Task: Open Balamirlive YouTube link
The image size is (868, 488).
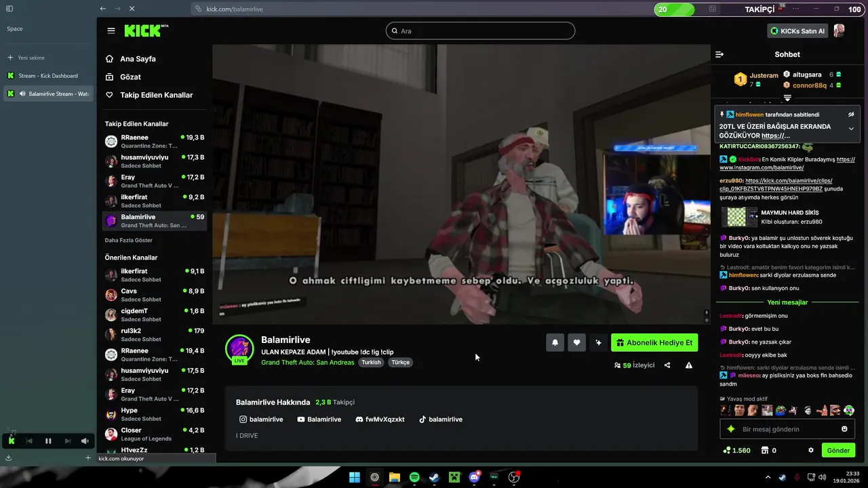Action: coord(319,420)
